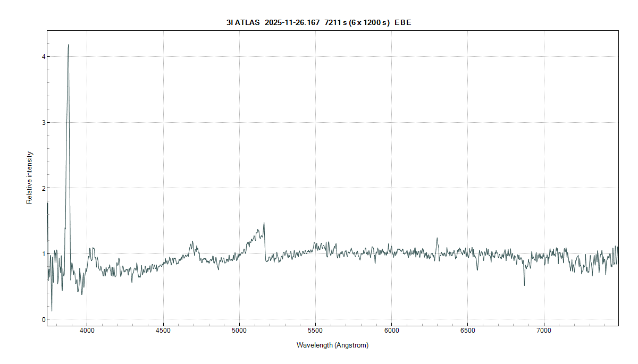Click the 4000 tick label on x-axis

coord(87,331)
